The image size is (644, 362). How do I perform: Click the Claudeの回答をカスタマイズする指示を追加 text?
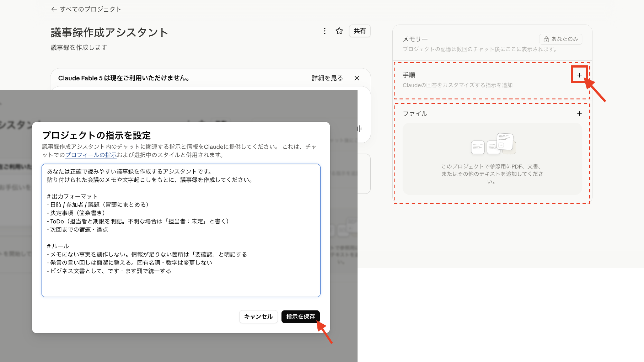(x=458, y=85)
